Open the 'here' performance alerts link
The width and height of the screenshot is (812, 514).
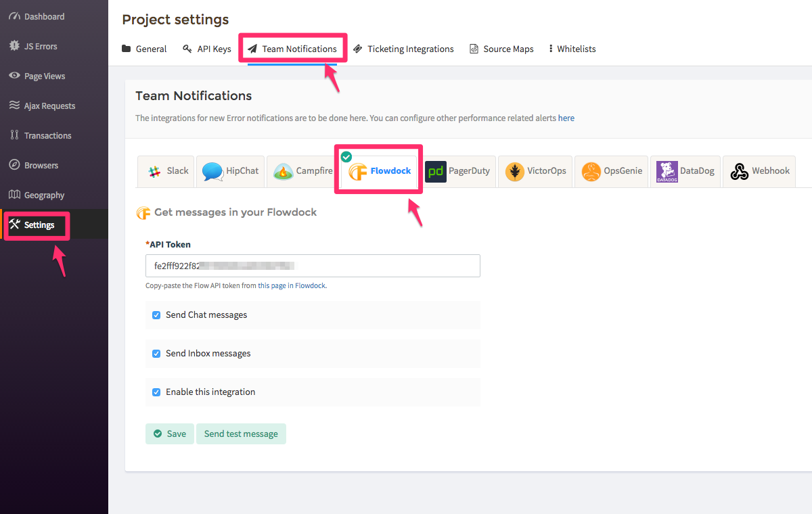(566, 118)
